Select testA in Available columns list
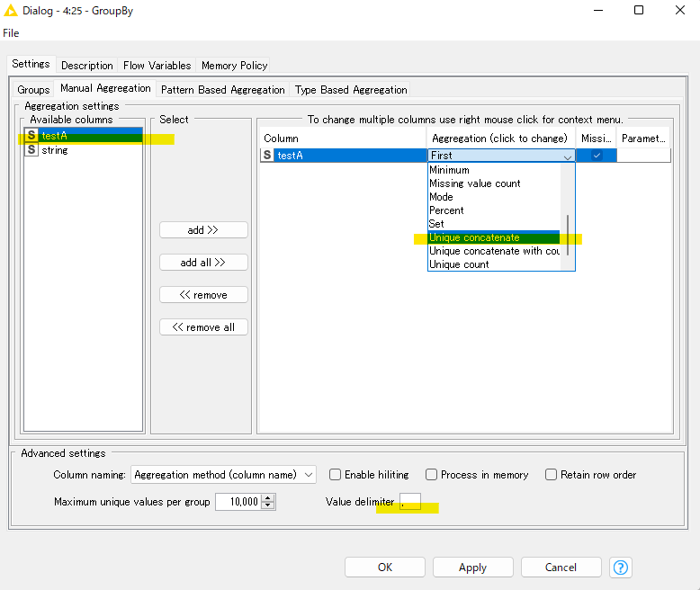 (84, 135)
